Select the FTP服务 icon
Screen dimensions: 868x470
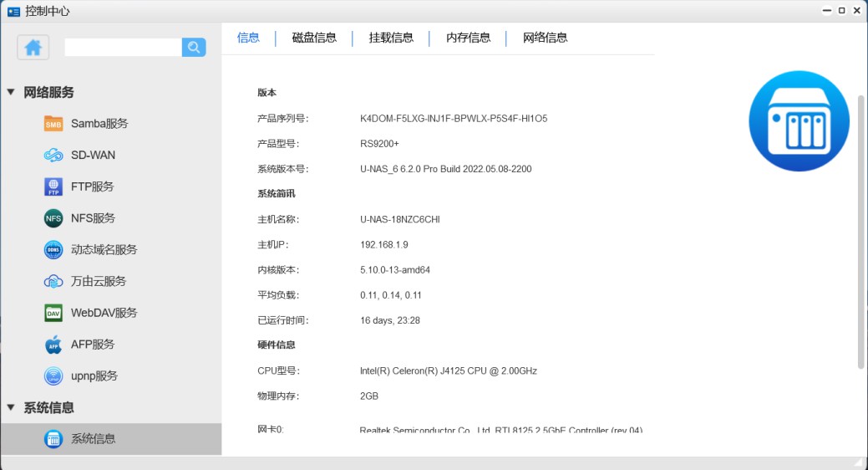(53, 186)
